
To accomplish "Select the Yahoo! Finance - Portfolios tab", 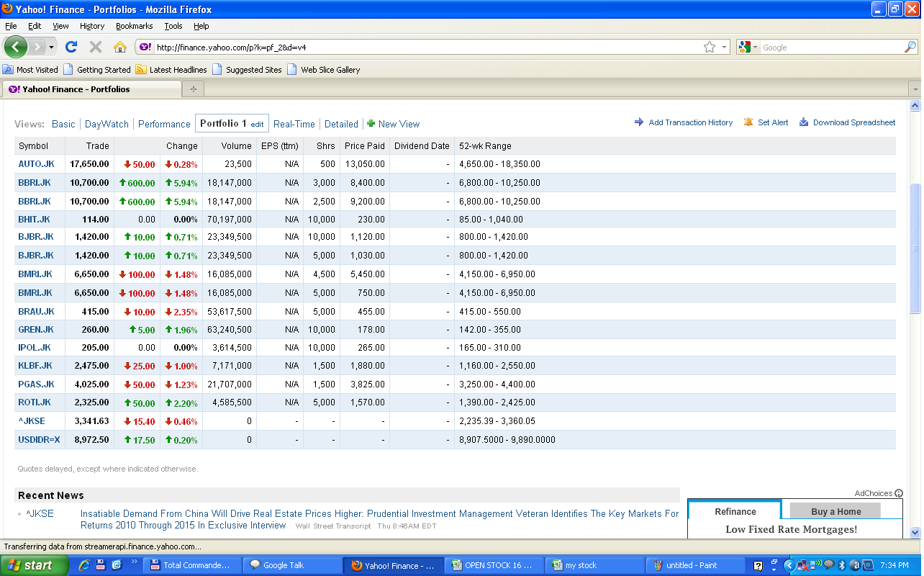I will click(x=92, y=89).
